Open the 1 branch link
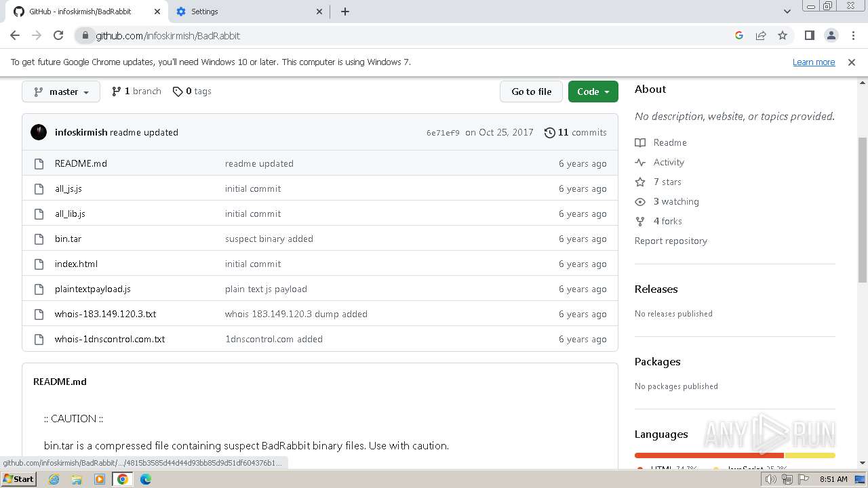This screenshot has height=488, width=868. pyautogui.click(x=136, y=91)
